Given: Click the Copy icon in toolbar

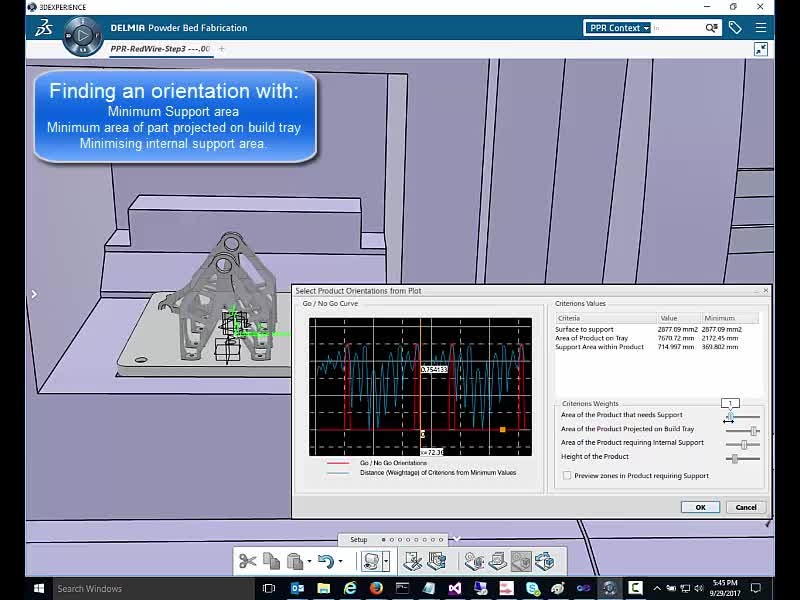Looking at the screenshot, I should point(271,561).
